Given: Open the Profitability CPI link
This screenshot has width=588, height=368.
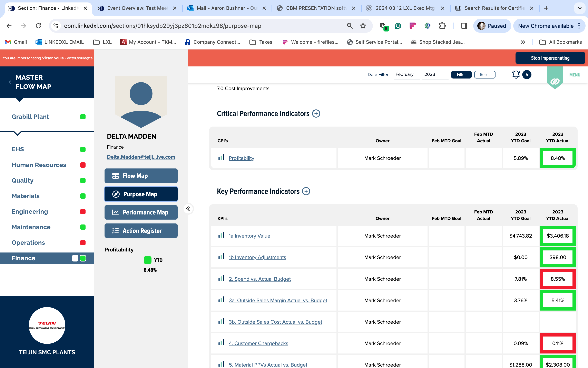Looking at the screenshot, I should (242, 158).
